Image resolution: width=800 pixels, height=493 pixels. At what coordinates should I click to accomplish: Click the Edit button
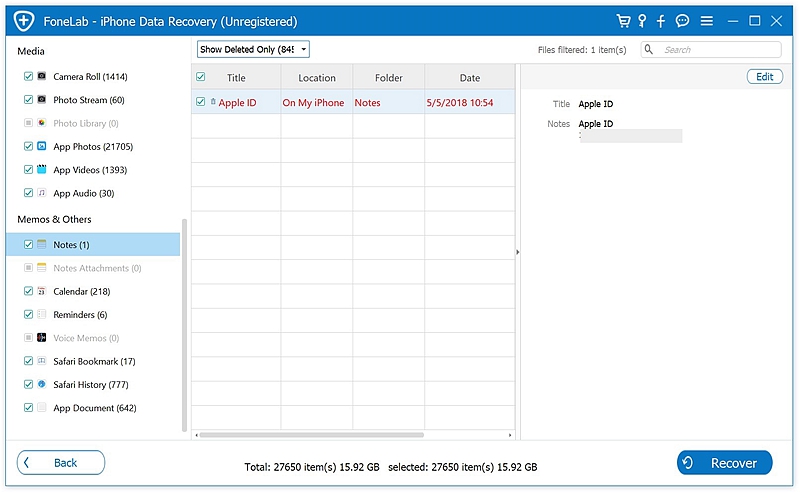coord(764,77)
